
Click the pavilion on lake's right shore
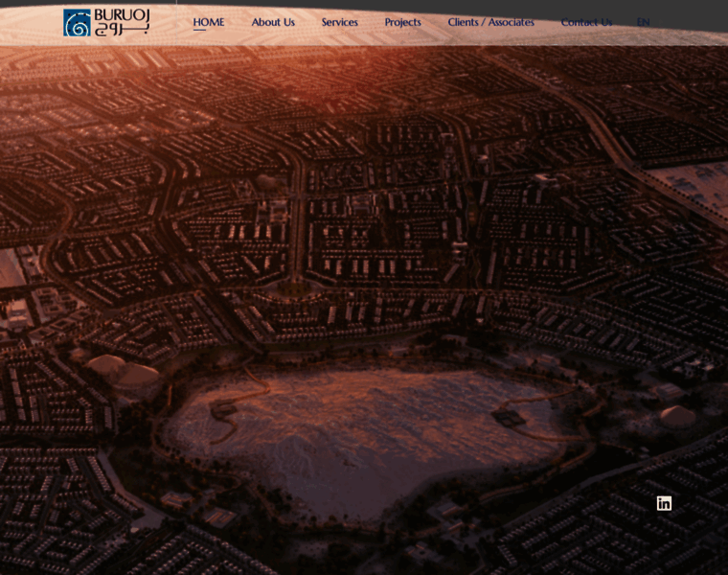point(509,418)
